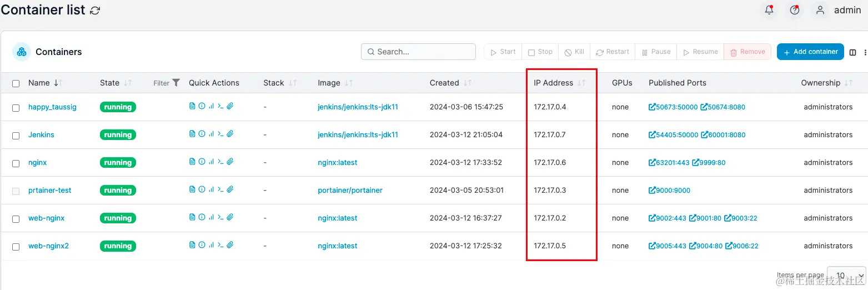This screenshot has height=290, width=868.
Task: Open table column visibility settings
Action: point(853,52)
